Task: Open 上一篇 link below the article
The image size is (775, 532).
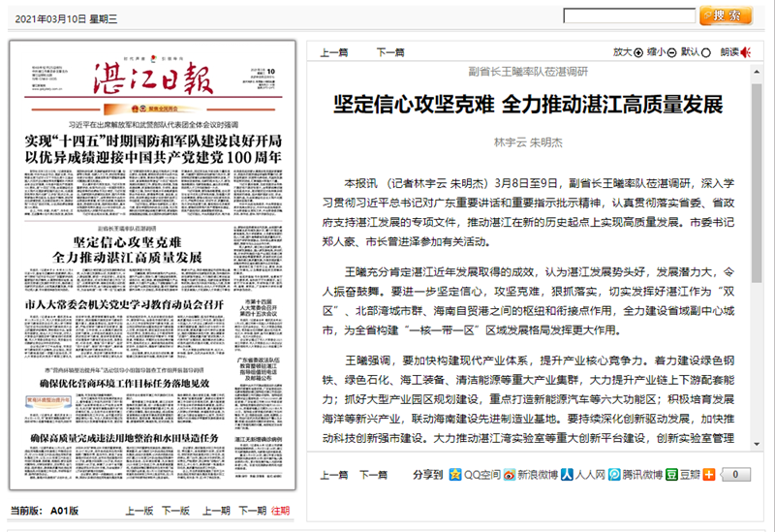Action: point(334,475)
